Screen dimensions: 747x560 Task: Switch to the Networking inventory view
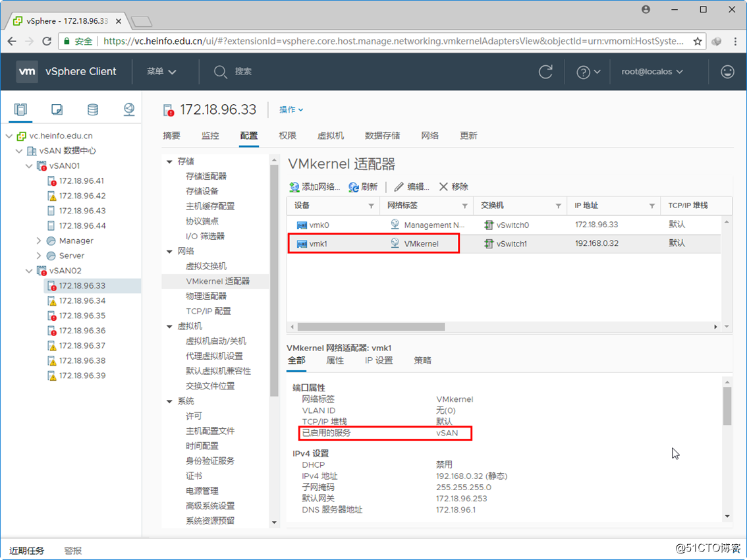pyautogui.click(x=128, y=109)
